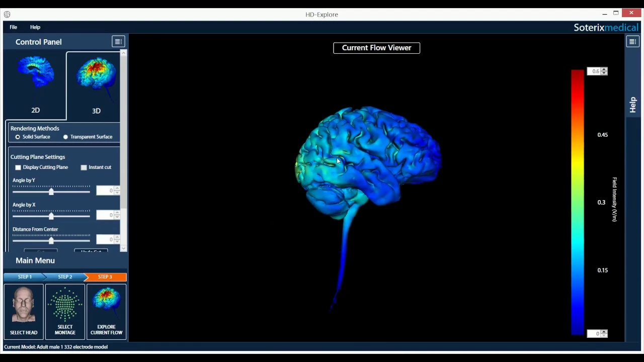Enable Display Cutting Plane checkbox

click(x=18, y=167)
